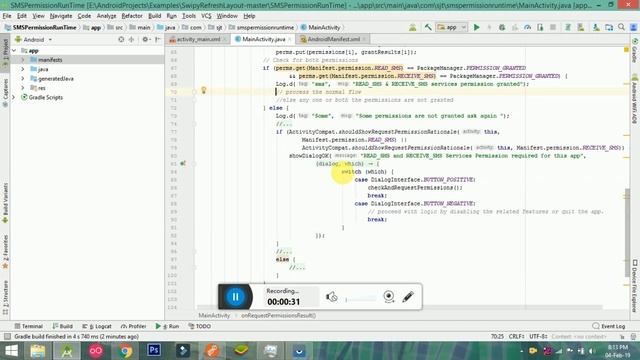Click onRequestPermissionsResult() breadcrumb
This screenshot has height=360, width=640.
[278, 316]
